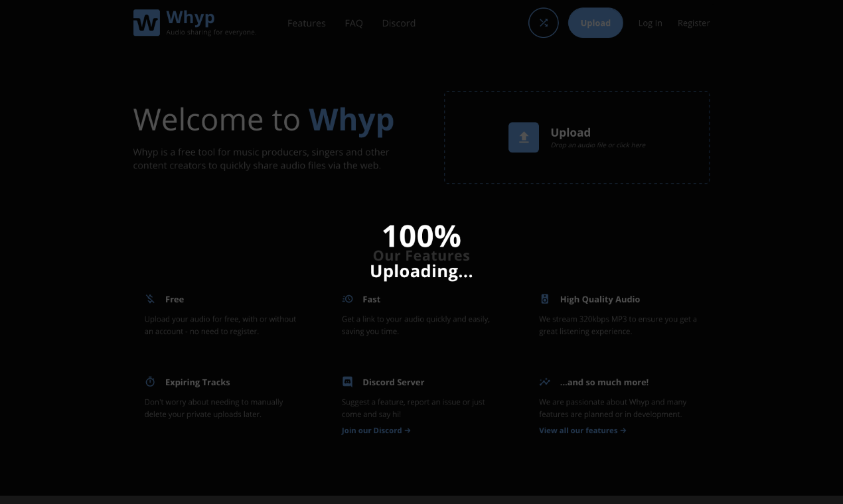
Task: Click the Welcome to Whyp heading
Action: (264, 119)
